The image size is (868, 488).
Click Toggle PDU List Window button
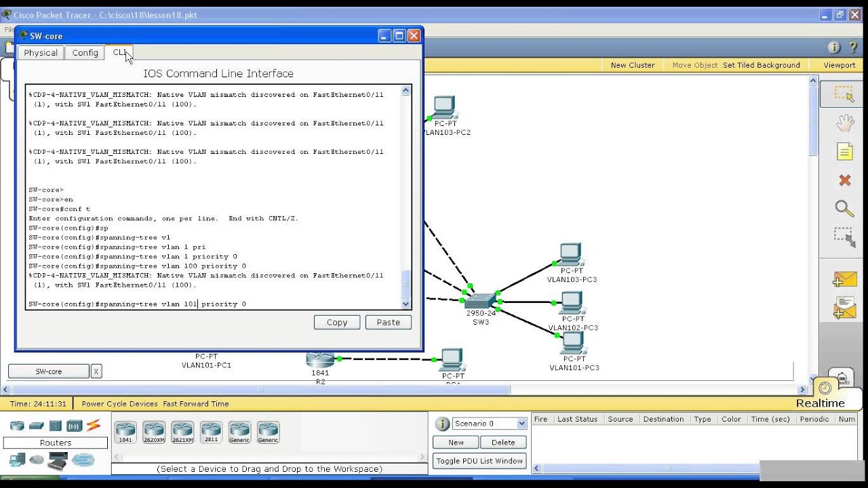tap(479, 461)
